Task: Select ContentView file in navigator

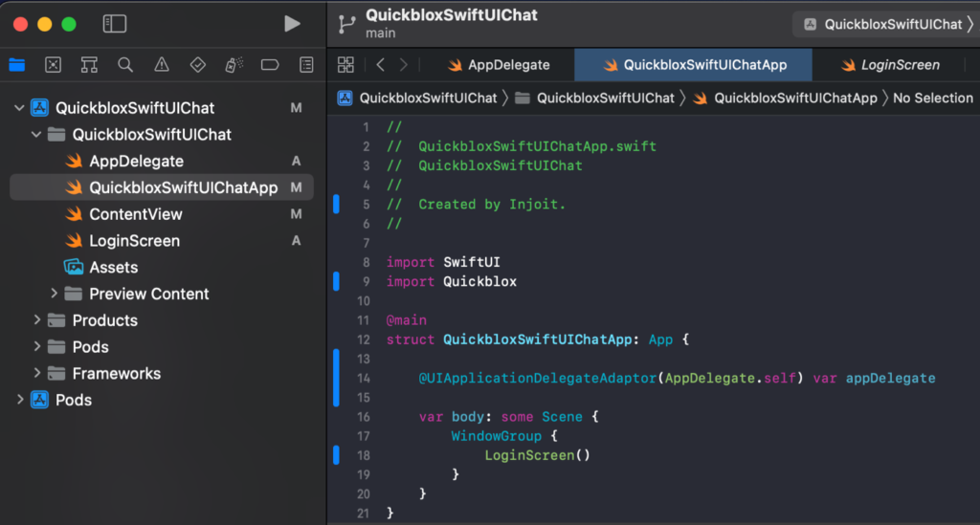Action: (135, 214)
